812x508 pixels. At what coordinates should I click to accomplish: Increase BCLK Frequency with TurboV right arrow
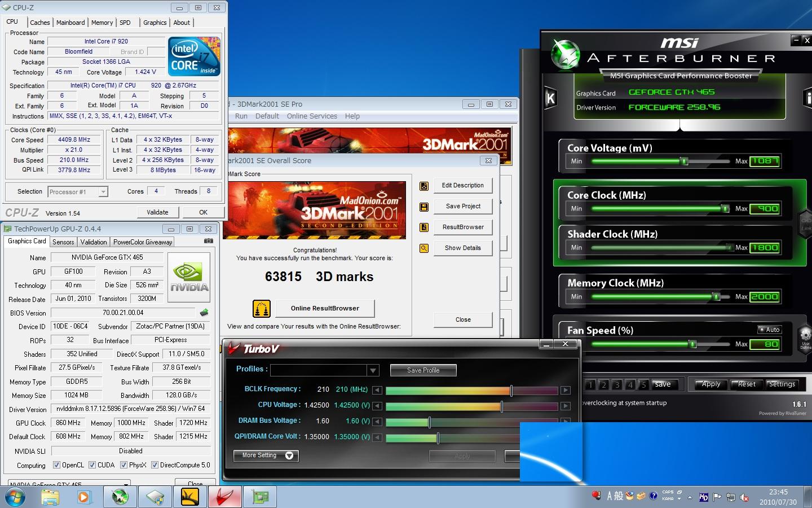pos(565,390)
